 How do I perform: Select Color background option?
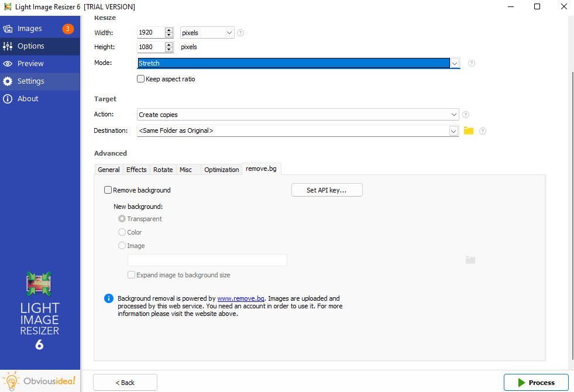tap(122, 232)
